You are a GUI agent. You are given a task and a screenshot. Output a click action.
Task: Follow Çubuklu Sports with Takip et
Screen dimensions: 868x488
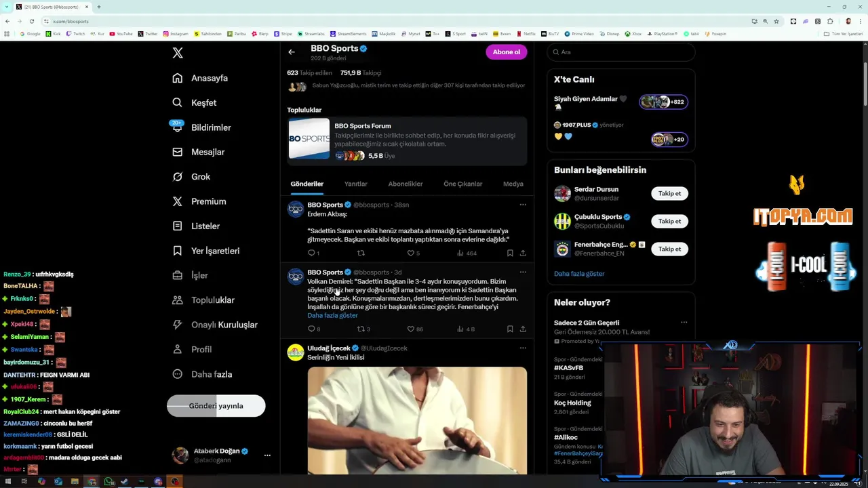[x=669, y=221]
